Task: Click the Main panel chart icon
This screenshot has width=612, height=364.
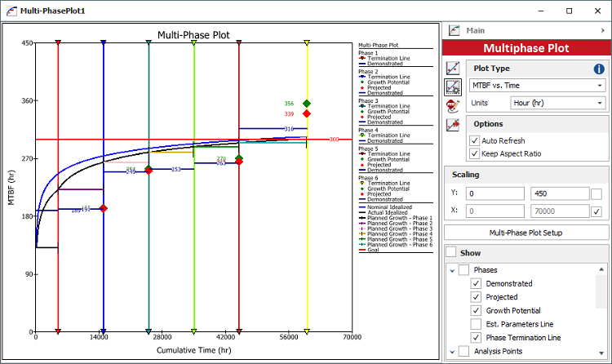Action: [x=454, y=30]
